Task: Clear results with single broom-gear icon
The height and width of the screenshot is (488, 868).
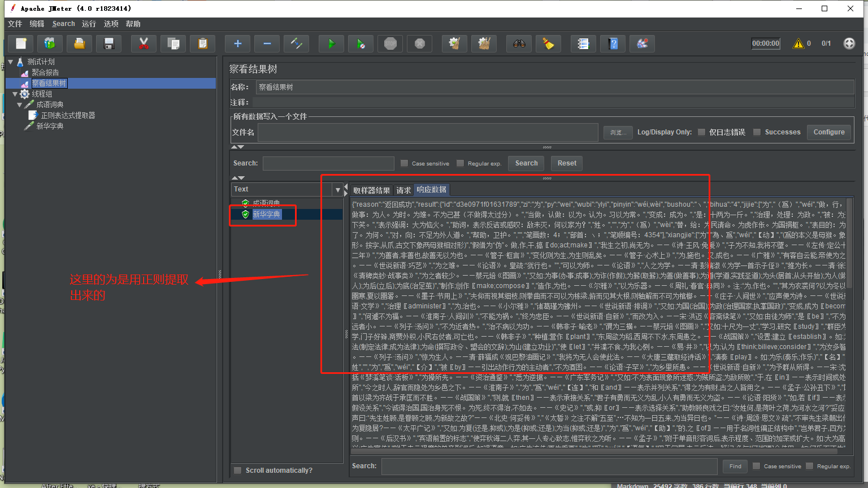Action: coord(454,43)
